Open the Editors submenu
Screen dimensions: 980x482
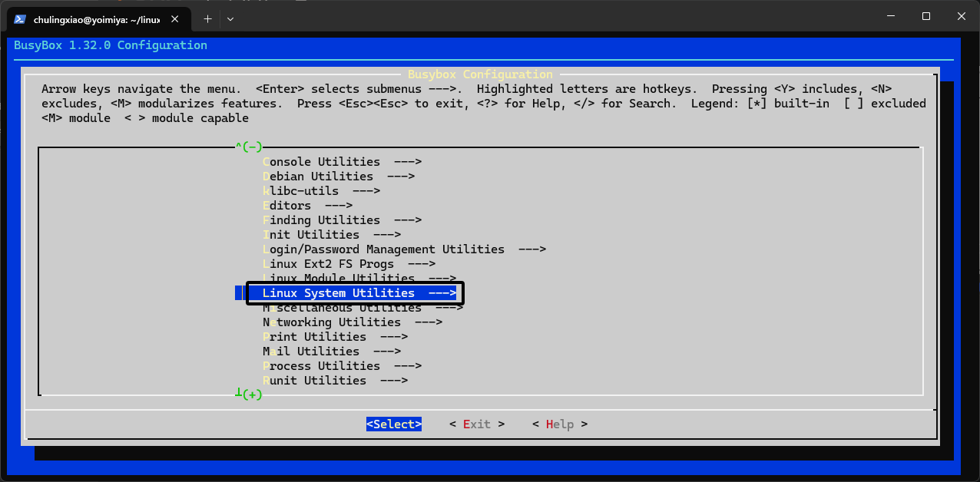click(307, 206)
